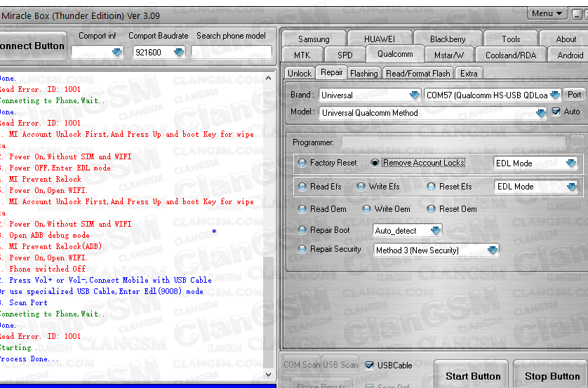Select the Write Efs radio button

[x=361, y=187]
